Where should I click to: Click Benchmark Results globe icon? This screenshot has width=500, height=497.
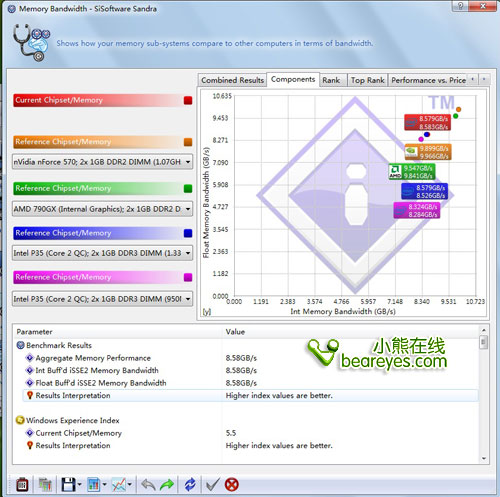(x=20, y=345)
